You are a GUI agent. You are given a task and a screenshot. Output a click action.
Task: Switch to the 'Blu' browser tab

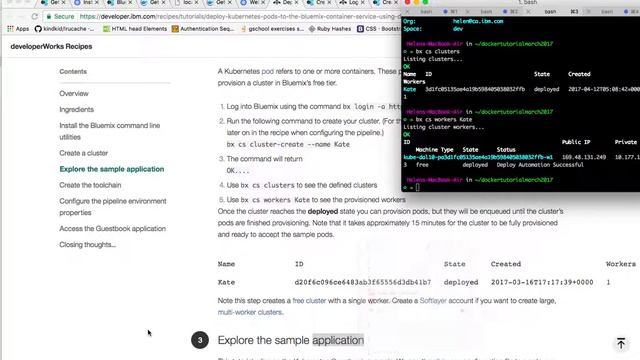click(120, 3)
